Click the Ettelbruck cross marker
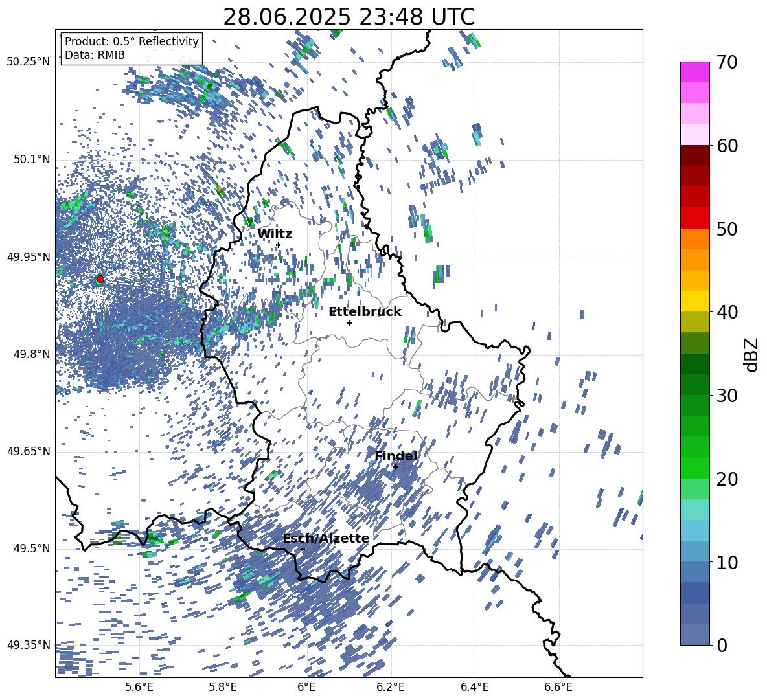This screenshot has height=700, width=767. coord(349,322)
